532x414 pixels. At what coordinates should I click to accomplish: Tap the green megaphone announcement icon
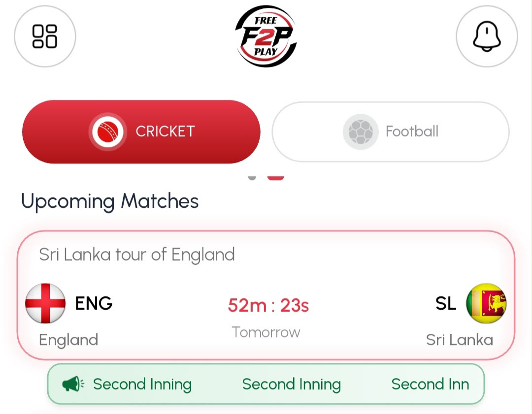point(73,384)
